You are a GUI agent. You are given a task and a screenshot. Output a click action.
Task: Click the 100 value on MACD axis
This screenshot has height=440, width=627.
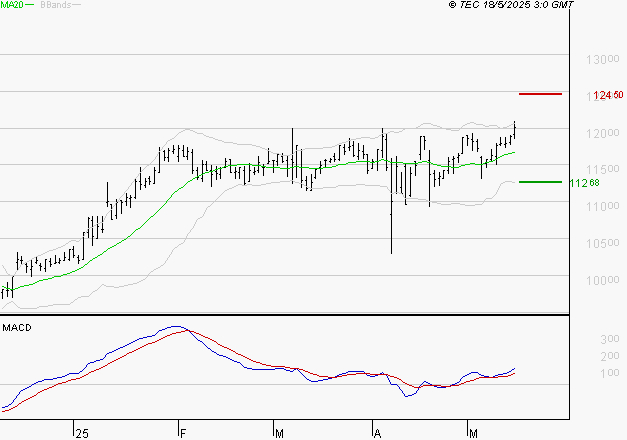(583, 373)
